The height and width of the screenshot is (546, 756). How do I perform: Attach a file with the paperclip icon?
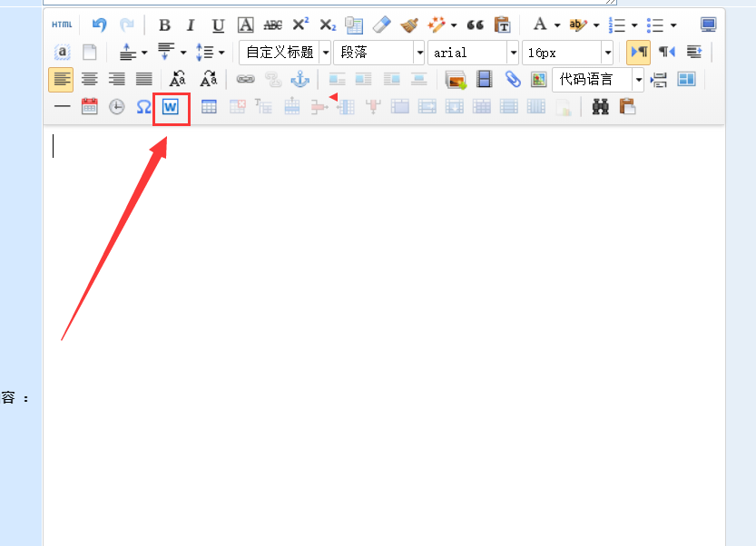click(513, 80)
